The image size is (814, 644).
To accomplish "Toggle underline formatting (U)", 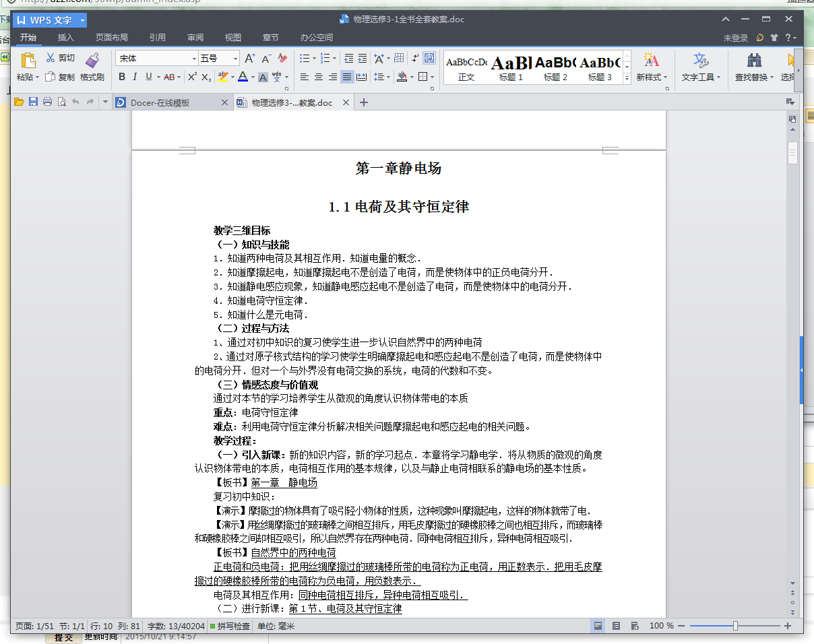I will (x=149, y=77).
